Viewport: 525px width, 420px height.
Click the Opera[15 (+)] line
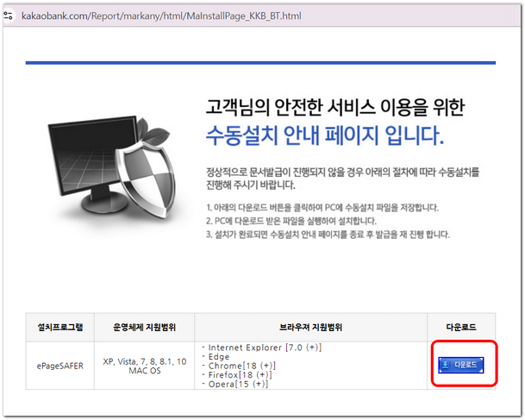point(235,384)
